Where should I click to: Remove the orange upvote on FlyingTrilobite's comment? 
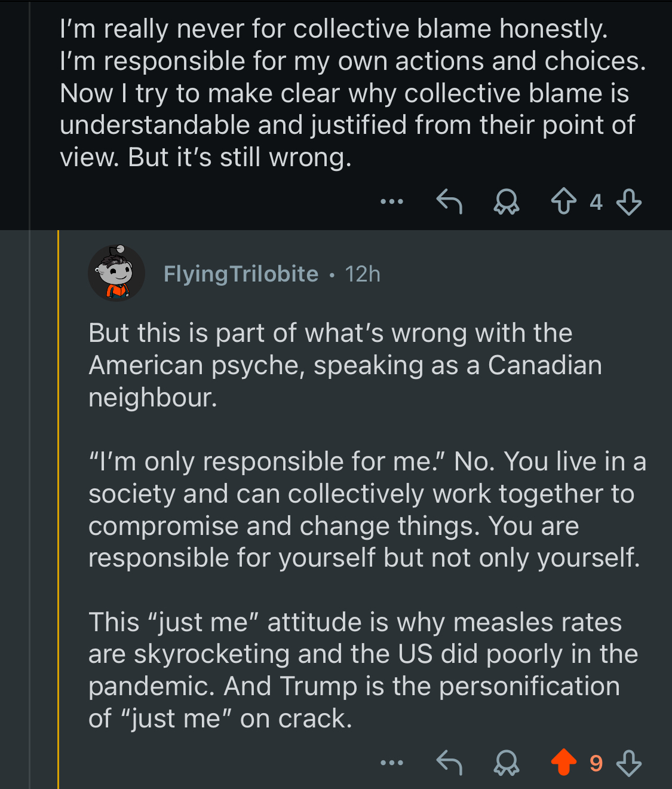[563, 763]
